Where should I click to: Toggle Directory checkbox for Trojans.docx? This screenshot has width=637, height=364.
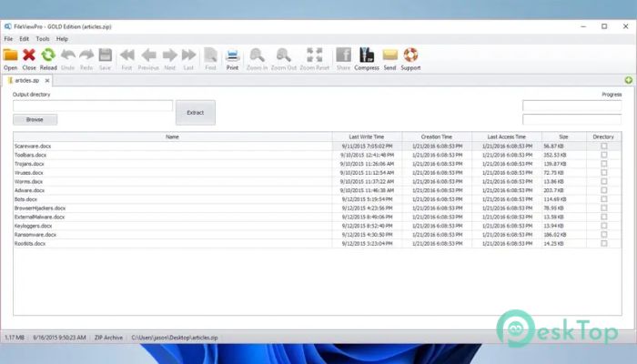(603, 164)
